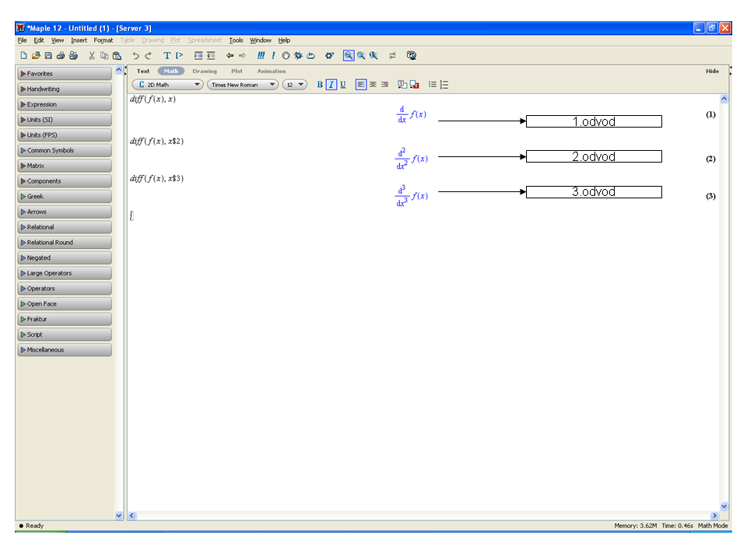Screen dimensions: 747x560
Task: Open the Tools menu
Action: (236, 40)
